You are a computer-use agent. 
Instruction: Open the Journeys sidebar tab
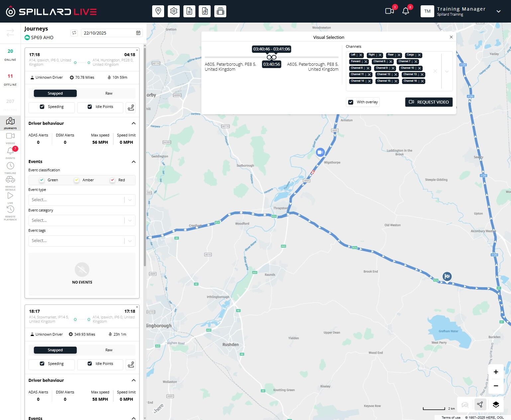pyautogui.click(x=10, y=123)
